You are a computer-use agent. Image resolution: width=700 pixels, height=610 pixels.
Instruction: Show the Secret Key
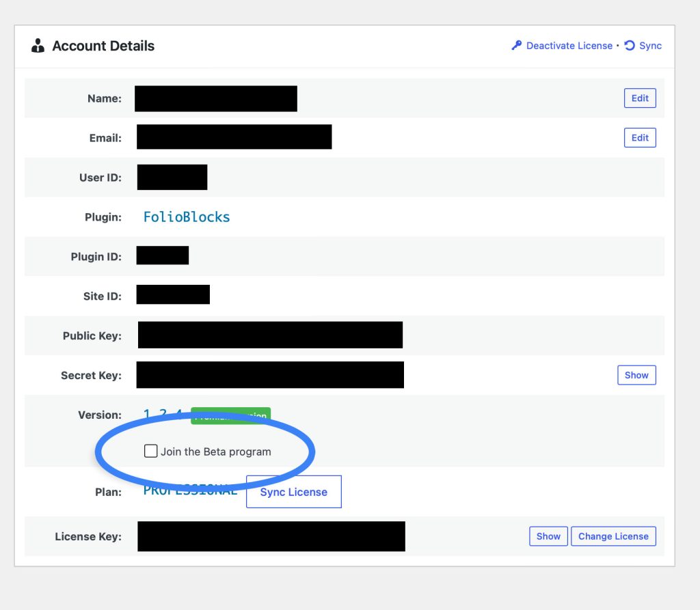[636, 375]
